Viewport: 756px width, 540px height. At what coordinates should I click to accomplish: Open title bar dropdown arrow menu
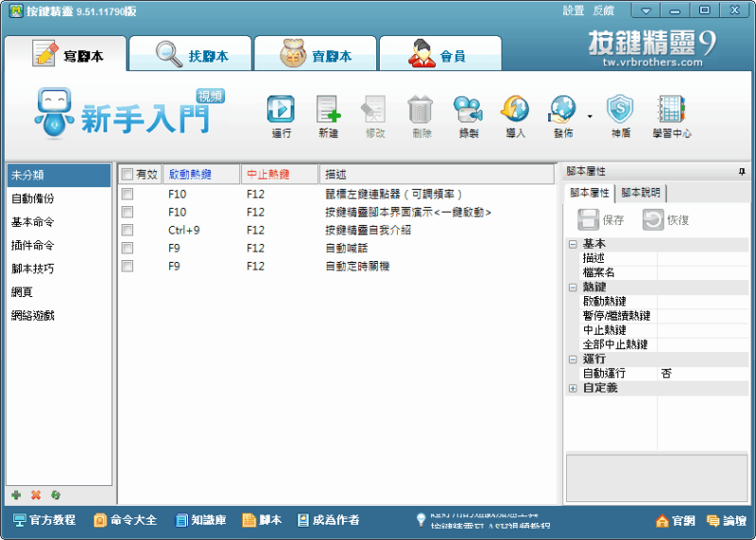[645, 10]
